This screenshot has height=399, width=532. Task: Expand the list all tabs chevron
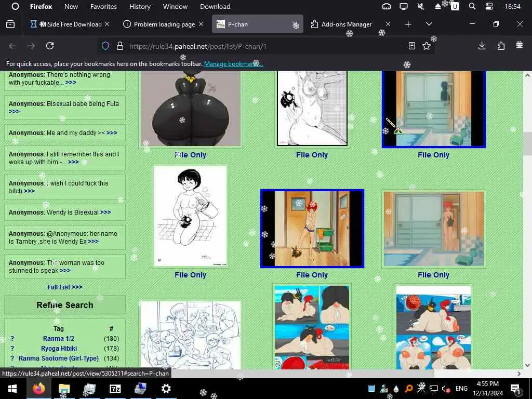429,24
